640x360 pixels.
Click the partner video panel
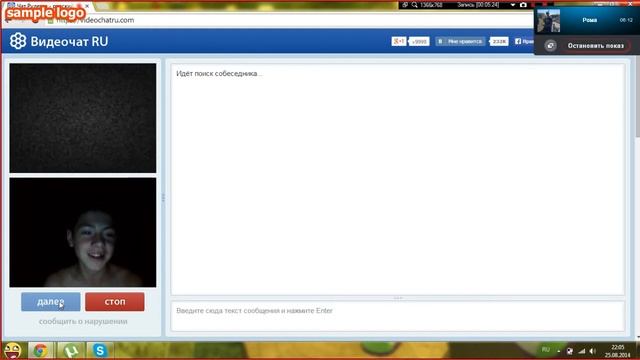click(83, 118)
